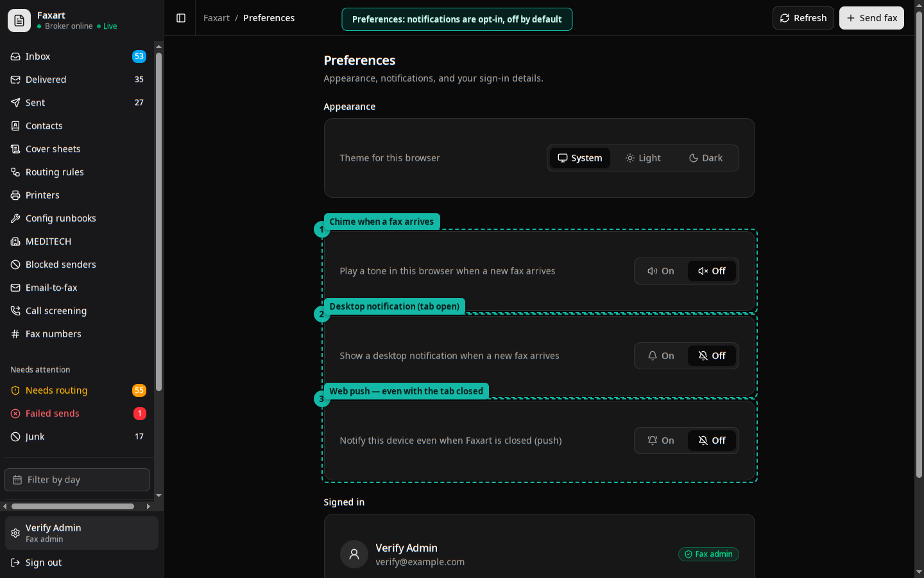Click the Failed sends badge 1

140,414
